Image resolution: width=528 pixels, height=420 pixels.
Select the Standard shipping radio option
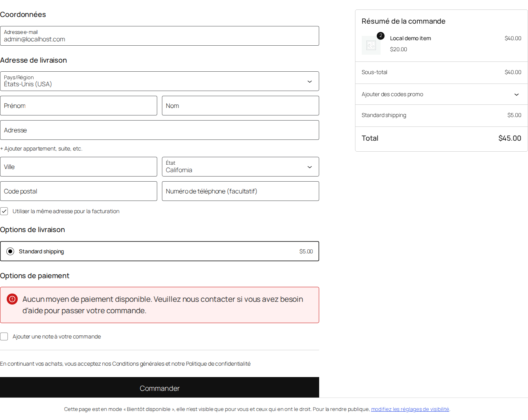(x=10, y=251)
